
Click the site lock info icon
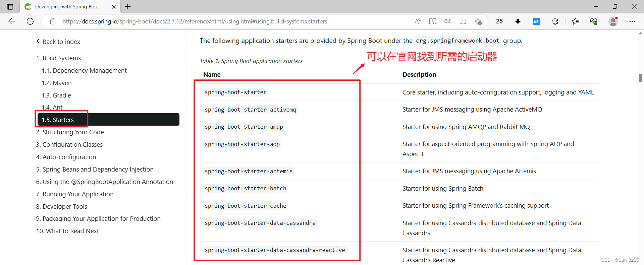coord(53,21)
